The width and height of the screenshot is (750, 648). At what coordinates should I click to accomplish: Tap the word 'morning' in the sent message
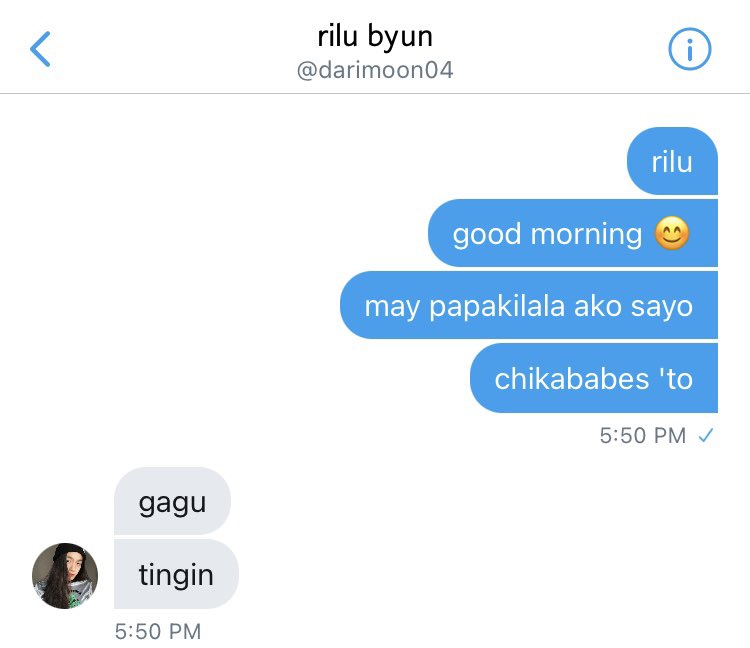pyautogui.click(x=586, y=235)
